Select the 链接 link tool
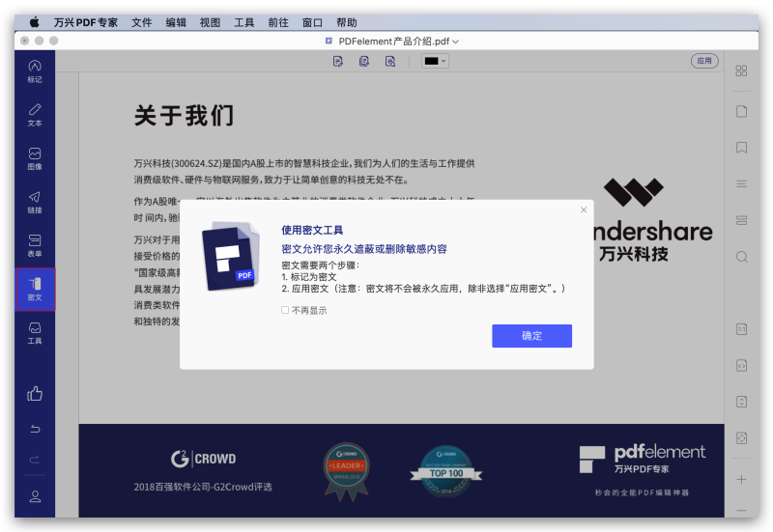773x532 pixels. pos(35,202)
